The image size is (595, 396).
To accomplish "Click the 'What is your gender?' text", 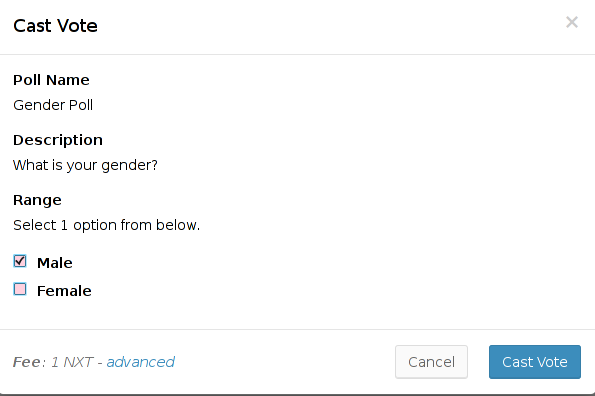I will tap(85, 165).
